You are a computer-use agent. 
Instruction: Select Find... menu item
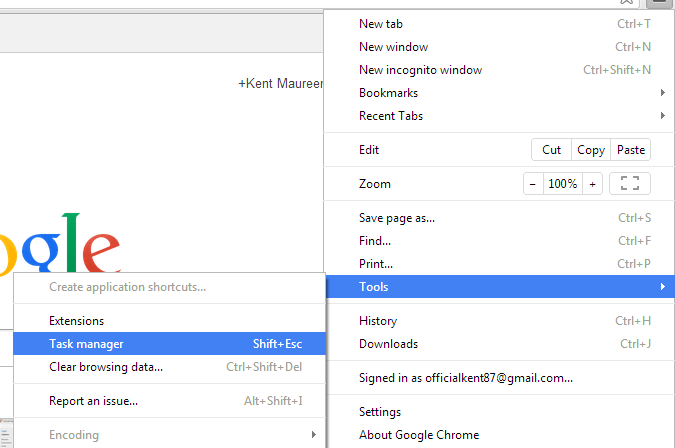tap(499, 241)
